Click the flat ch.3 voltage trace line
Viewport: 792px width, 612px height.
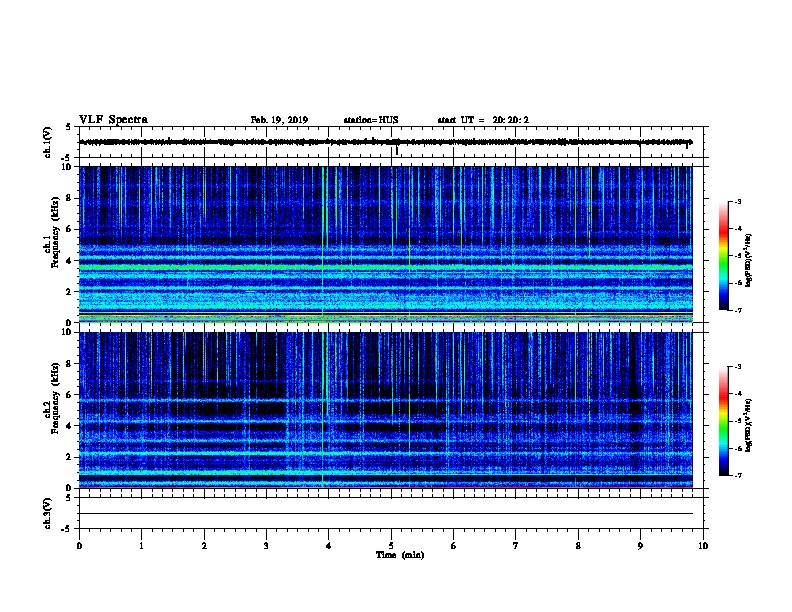[386, 514]
